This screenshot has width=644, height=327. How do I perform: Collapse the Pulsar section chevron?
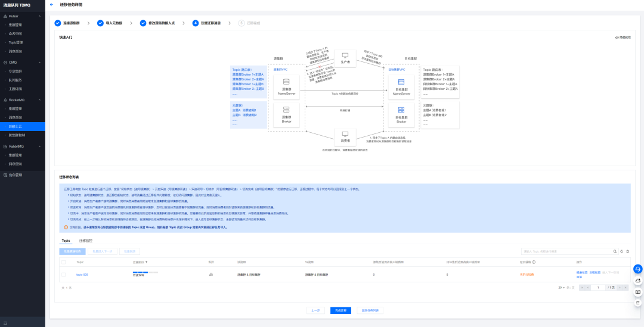click(39, 16)
